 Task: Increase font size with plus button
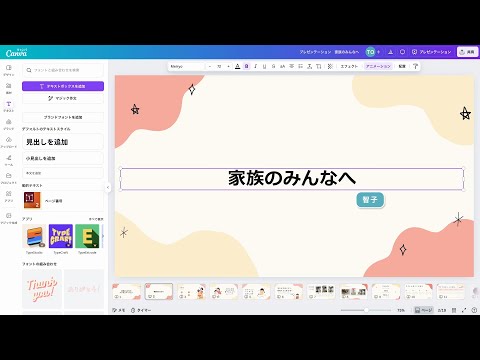tap(228, 66)
